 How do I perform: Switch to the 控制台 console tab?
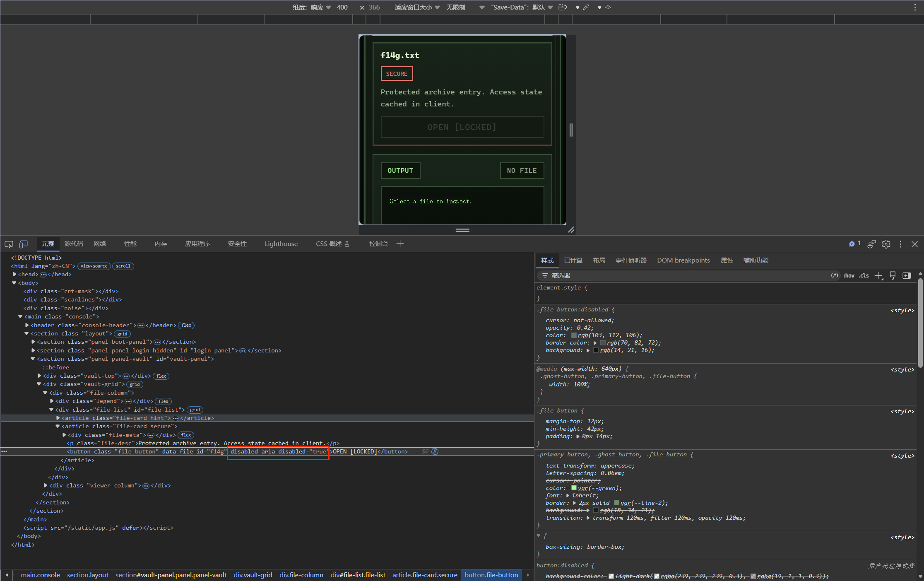pos(378,244)
